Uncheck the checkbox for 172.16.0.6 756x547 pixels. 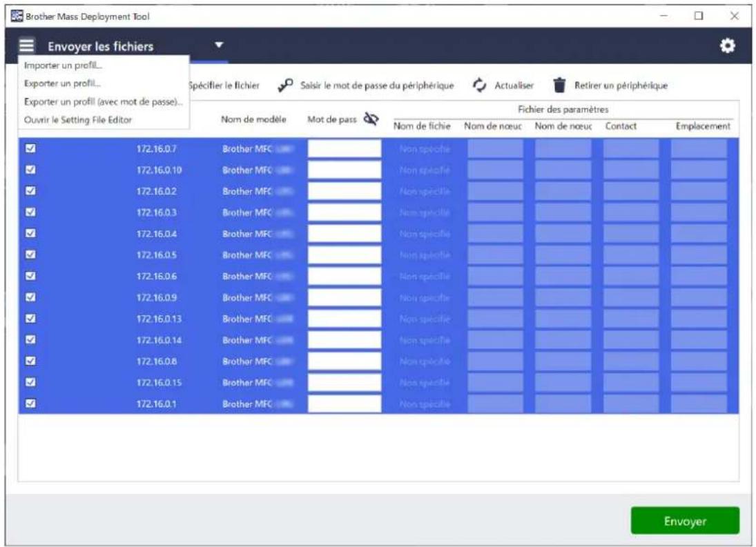coord(30,276)
